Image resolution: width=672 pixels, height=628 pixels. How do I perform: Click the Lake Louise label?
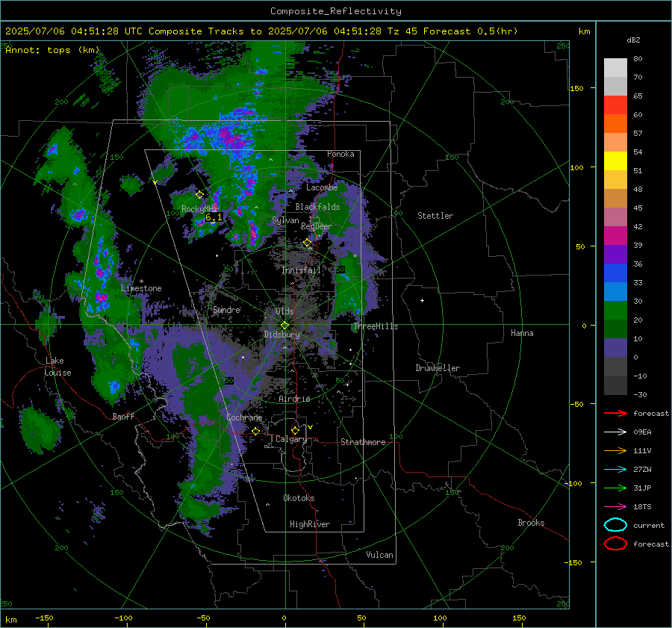58,367
